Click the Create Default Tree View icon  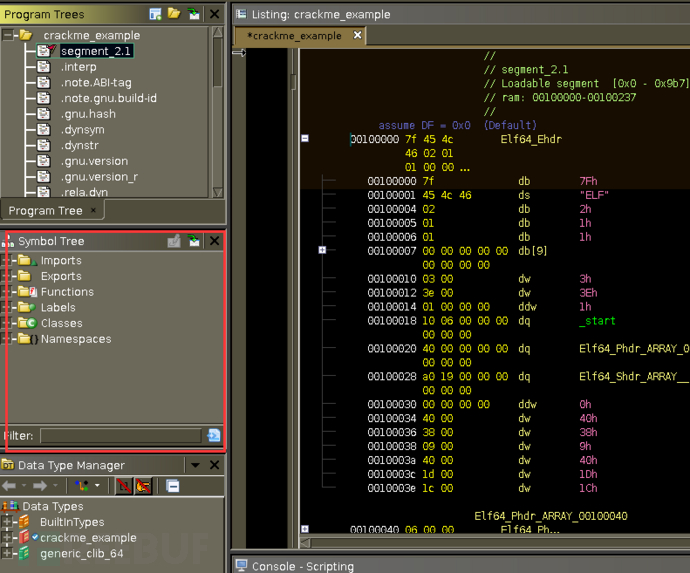(x=155, y=14)
